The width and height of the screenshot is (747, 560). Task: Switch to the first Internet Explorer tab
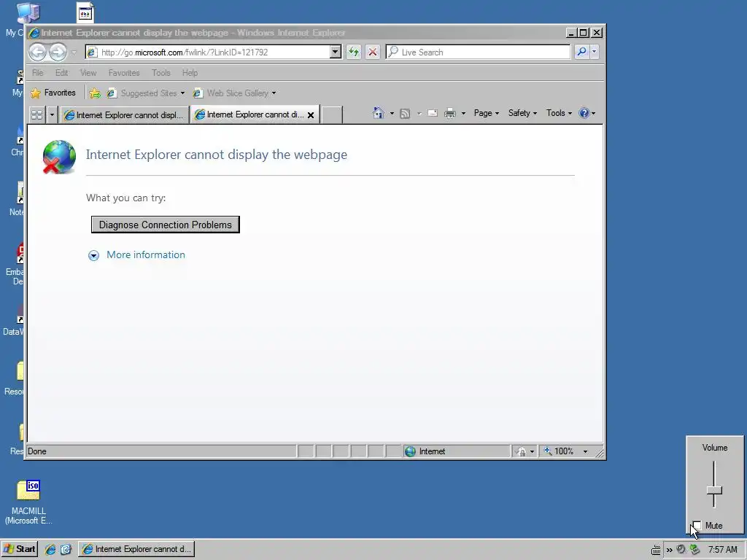point(124,114)
